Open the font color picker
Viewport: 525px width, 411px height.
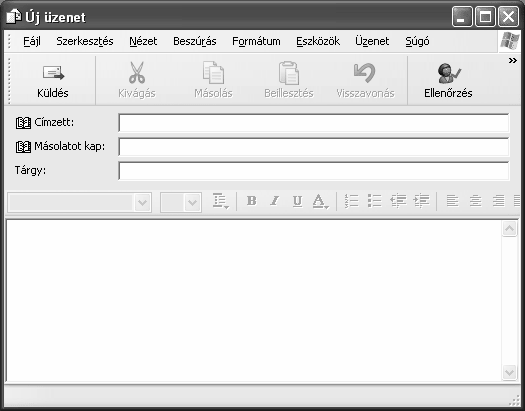(x=320, y=201)
